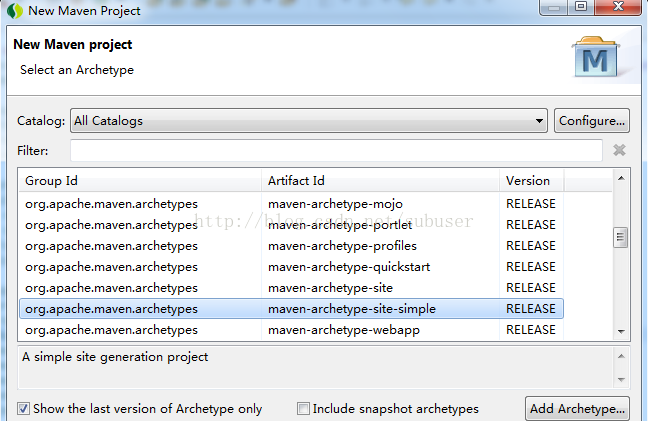This screenshot has height=421, width=648.
Task: Sort by the Version column header
Action: (531, 181)
